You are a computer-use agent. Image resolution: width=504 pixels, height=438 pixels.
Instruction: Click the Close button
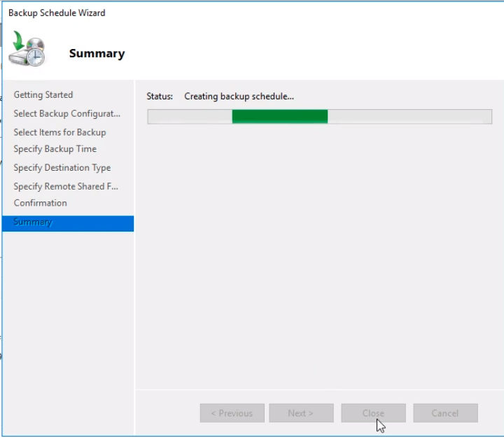click(x=374, y=413)
